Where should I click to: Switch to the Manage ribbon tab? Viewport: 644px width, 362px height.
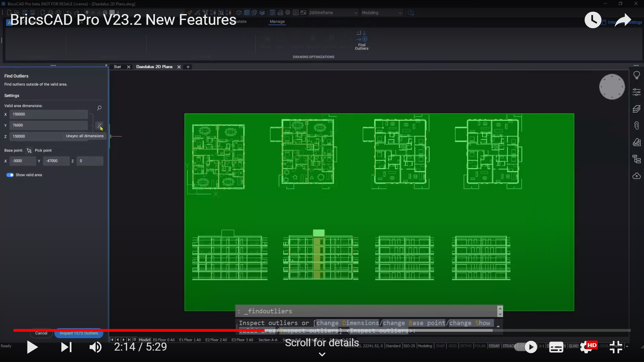[277, 21]
